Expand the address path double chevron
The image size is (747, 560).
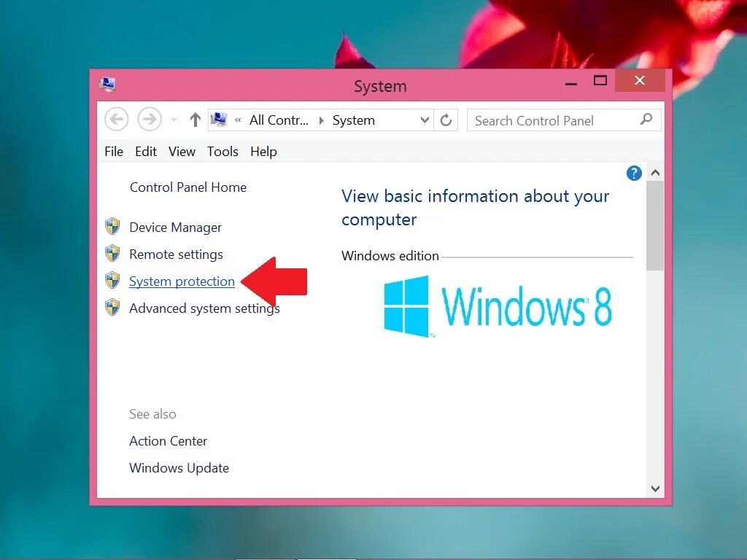pyautogui.click(x=238, y=120)
